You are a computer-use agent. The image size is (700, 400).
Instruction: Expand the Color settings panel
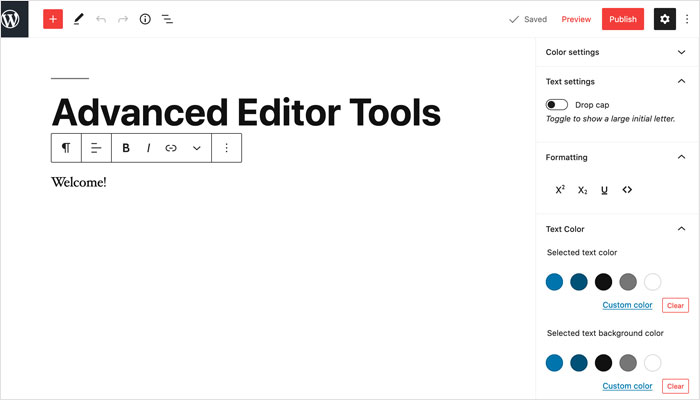tap(681, 52)
